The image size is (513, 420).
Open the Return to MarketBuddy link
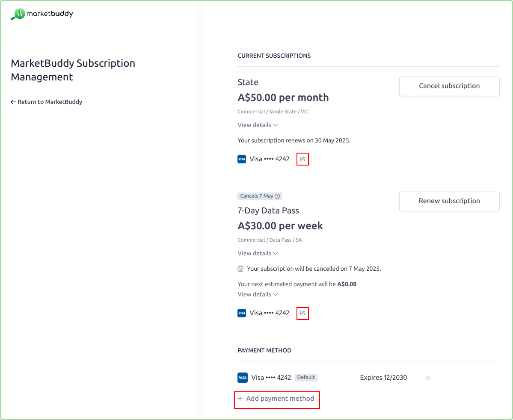coord(46,102)
